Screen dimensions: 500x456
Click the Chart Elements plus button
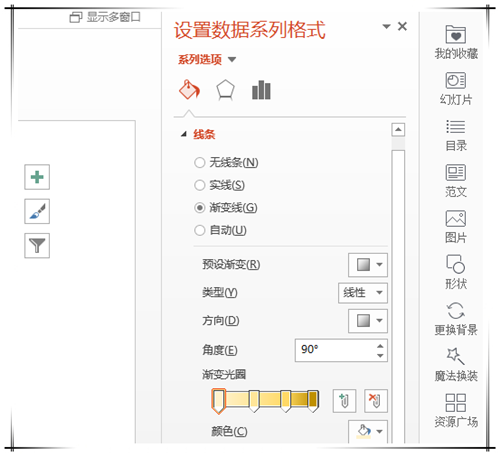click(37, 177)
